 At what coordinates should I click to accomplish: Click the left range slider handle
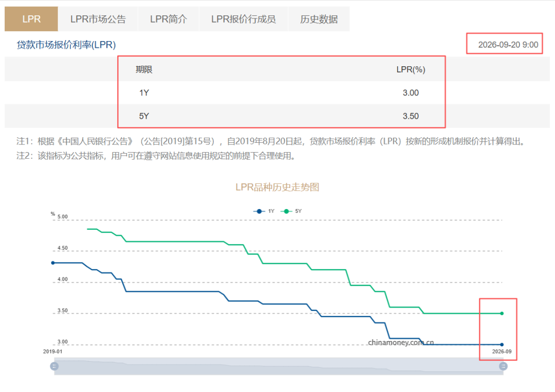54,366
